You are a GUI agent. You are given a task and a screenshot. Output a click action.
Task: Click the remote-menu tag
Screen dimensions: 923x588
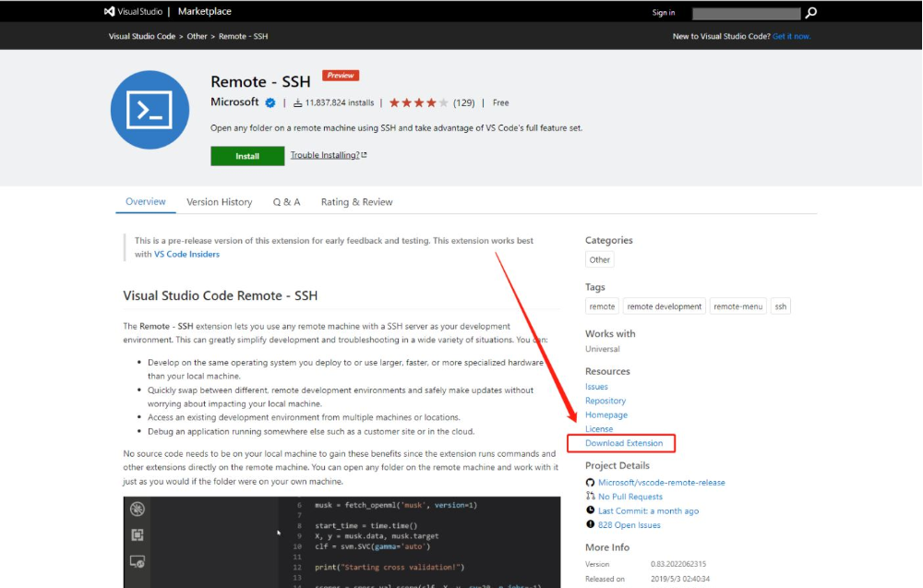(737, 306)
